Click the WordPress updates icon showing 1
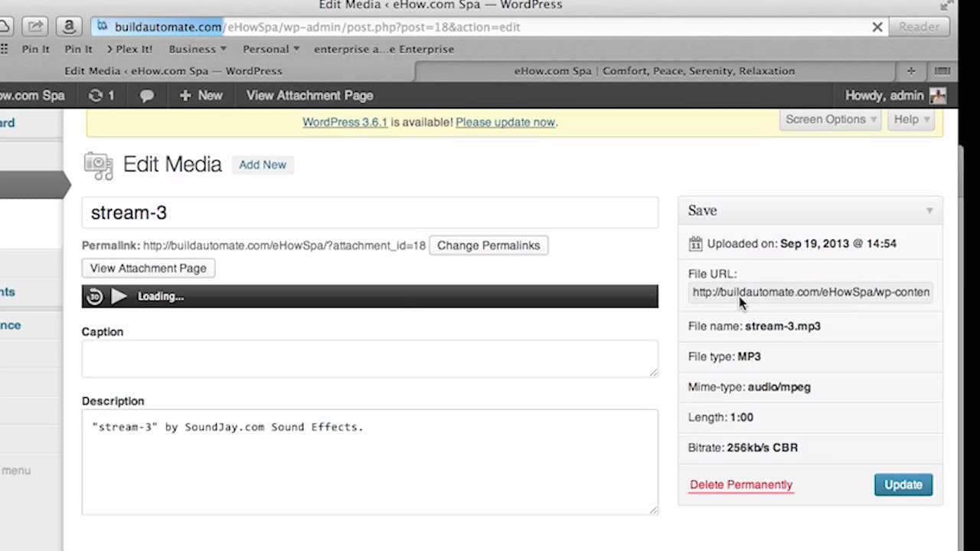The height and width of the screenshot is (551, 980). pyautogui.click(x=101, y=96)
